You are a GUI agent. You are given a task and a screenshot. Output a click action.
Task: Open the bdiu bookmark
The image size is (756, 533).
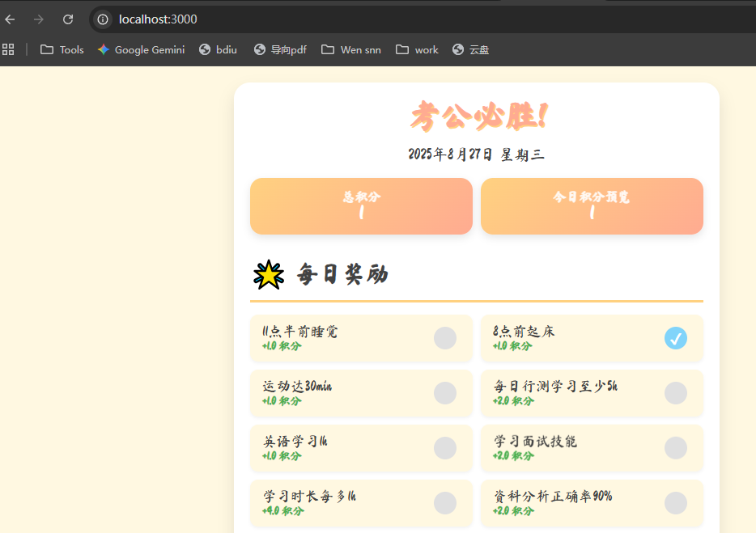coord(219,49)
